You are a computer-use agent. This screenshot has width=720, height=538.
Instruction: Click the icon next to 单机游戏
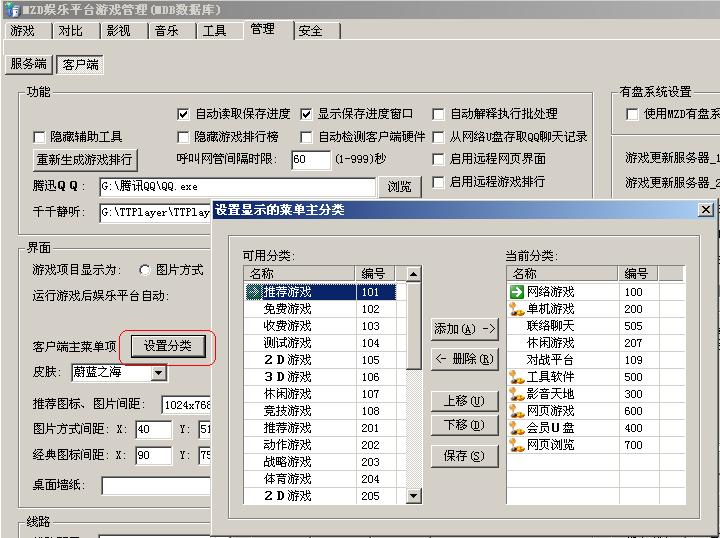pos(517,309)
